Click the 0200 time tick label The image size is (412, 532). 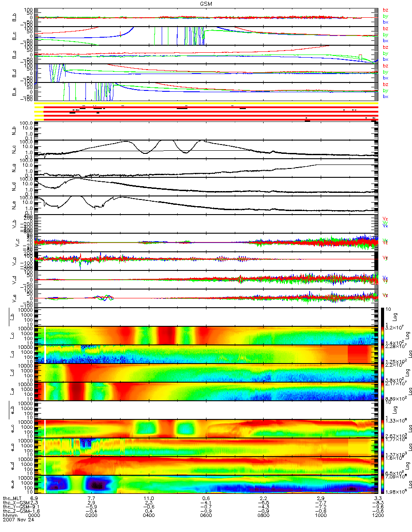tap(92, 516)
